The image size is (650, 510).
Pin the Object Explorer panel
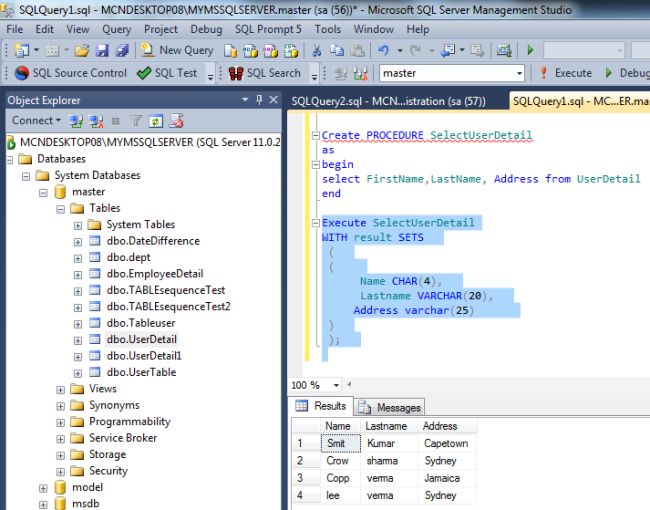259,100
